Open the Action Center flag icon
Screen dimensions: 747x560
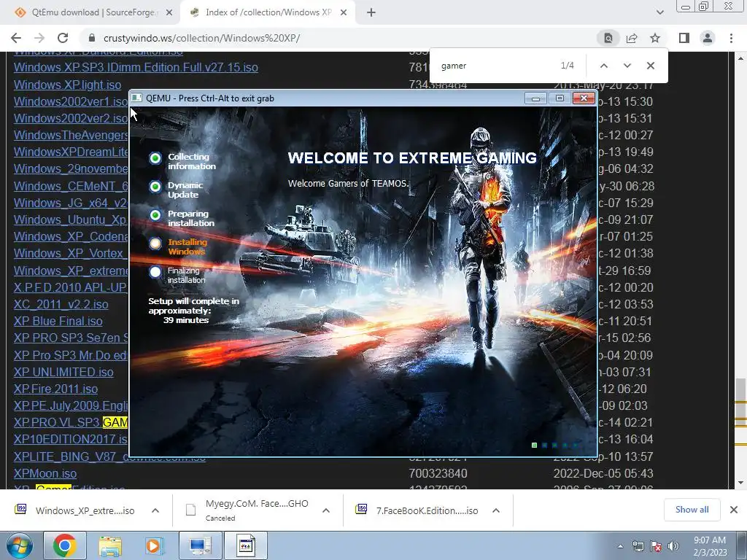point(656,547)
